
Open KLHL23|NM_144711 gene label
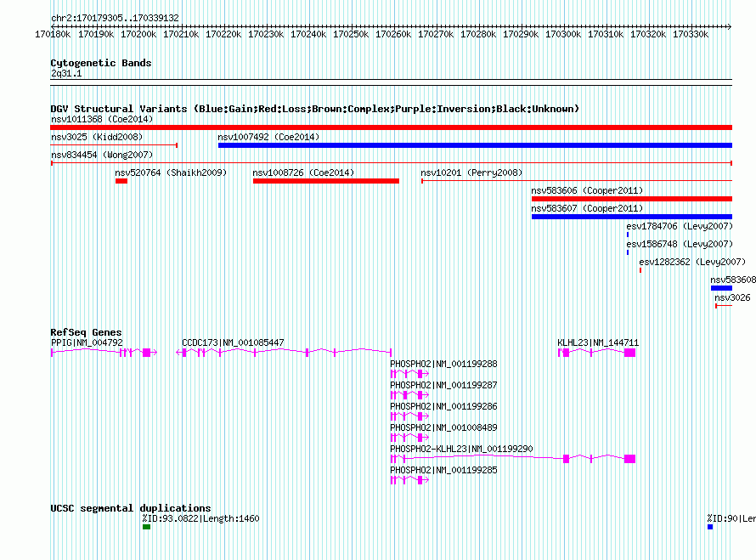click(598, 342)
